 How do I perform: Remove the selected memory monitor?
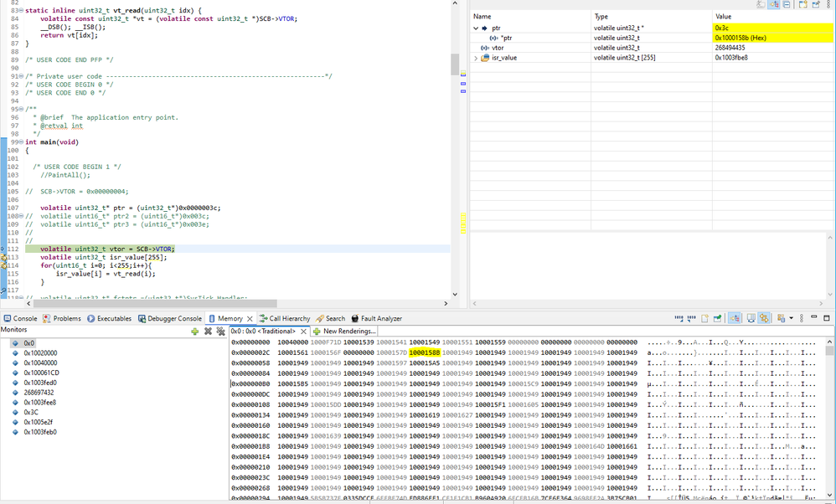(208, 332)
